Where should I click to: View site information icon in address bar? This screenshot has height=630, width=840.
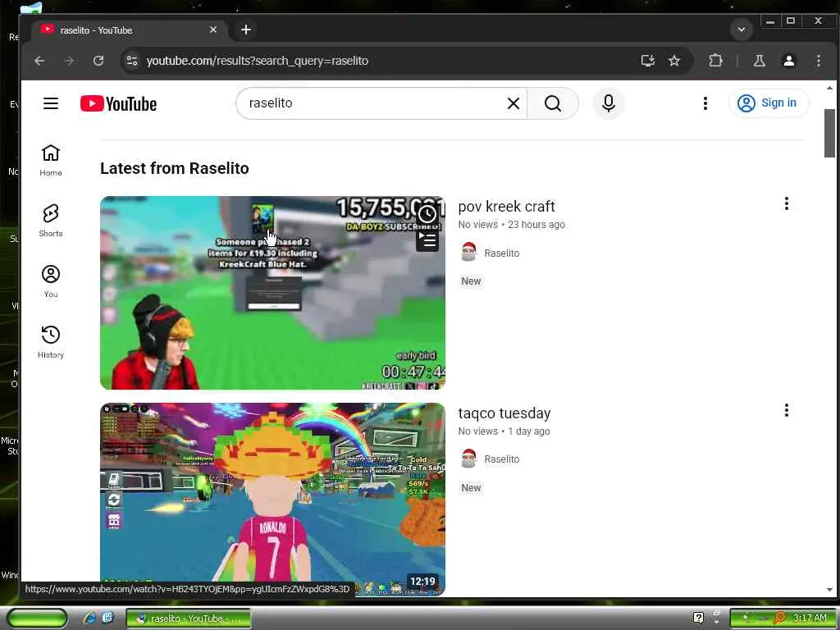coord(132,61)
